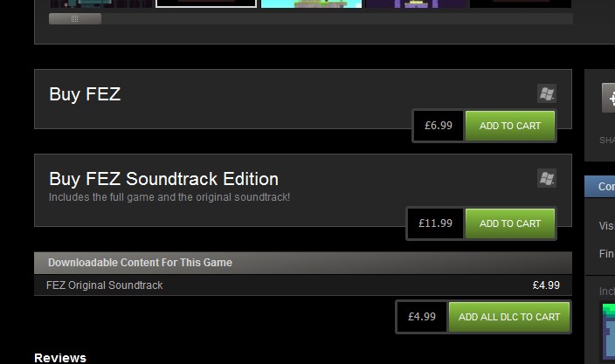The height and width of the screenshot is (364, 615).
Task: Open the purple screenshot thumbnail
Action: 414,3
